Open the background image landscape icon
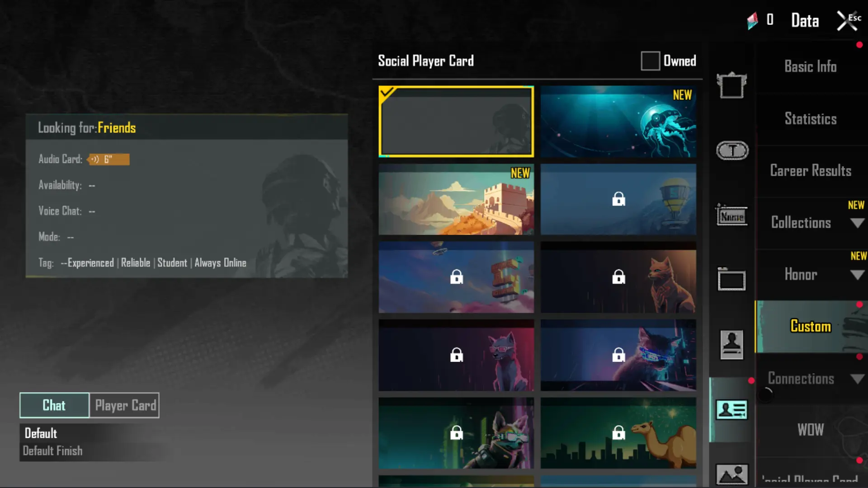 (732, 474)
